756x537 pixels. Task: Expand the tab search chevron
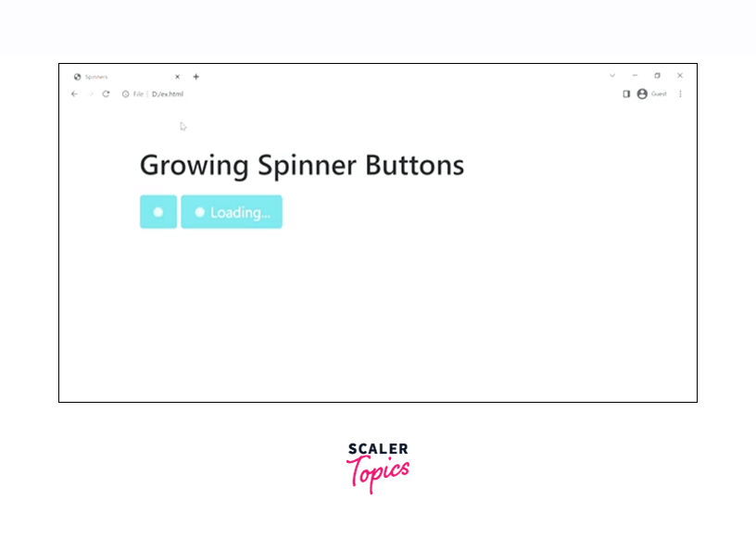[612, 75]
